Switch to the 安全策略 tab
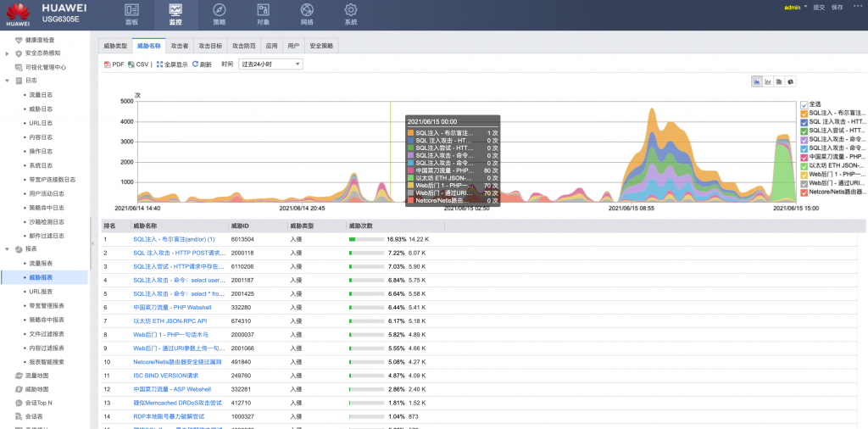The width and height of the screenshot is (868, 429). pyautogui.click(x=321, y=47)
